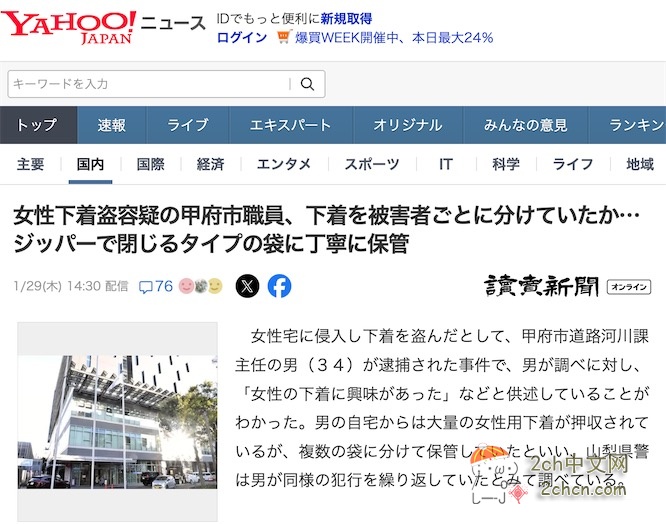This screenshot has height=524, width=666.
Task: Click the ニュース label beside logo
Action: pyautogui.click(x=173, y=23)
